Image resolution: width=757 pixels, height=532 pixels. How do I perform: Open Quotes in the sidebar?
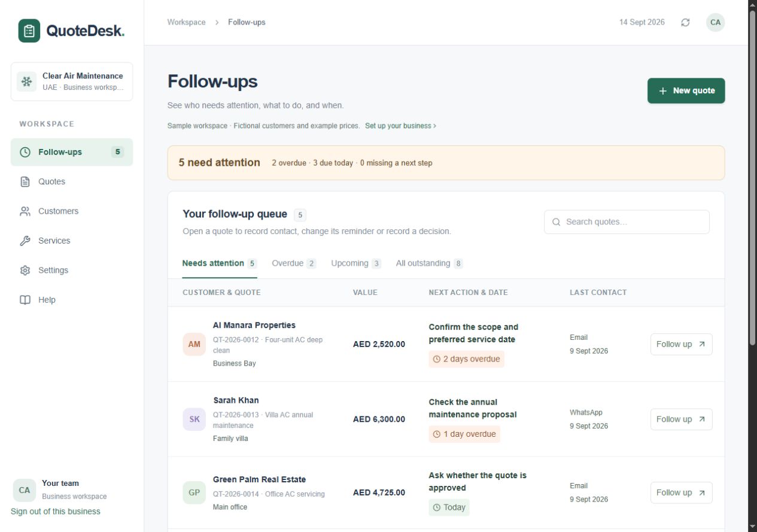point(72,181)
